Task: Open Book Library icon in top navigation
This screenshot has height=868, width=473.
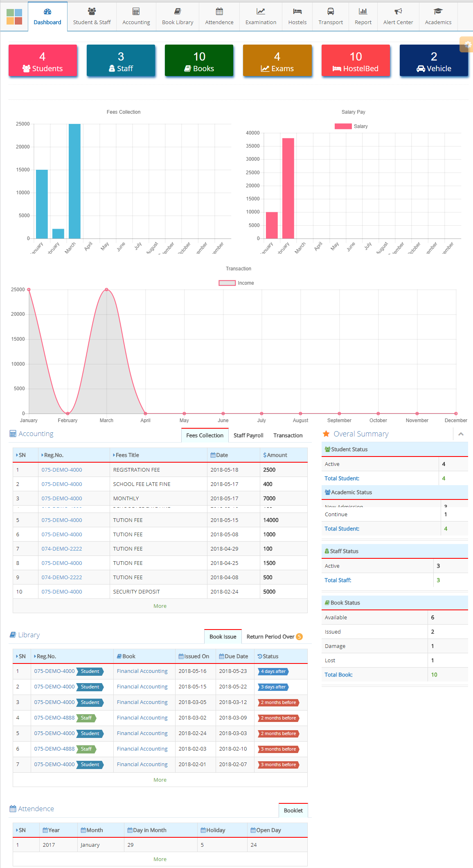Action: pos(178,11)
